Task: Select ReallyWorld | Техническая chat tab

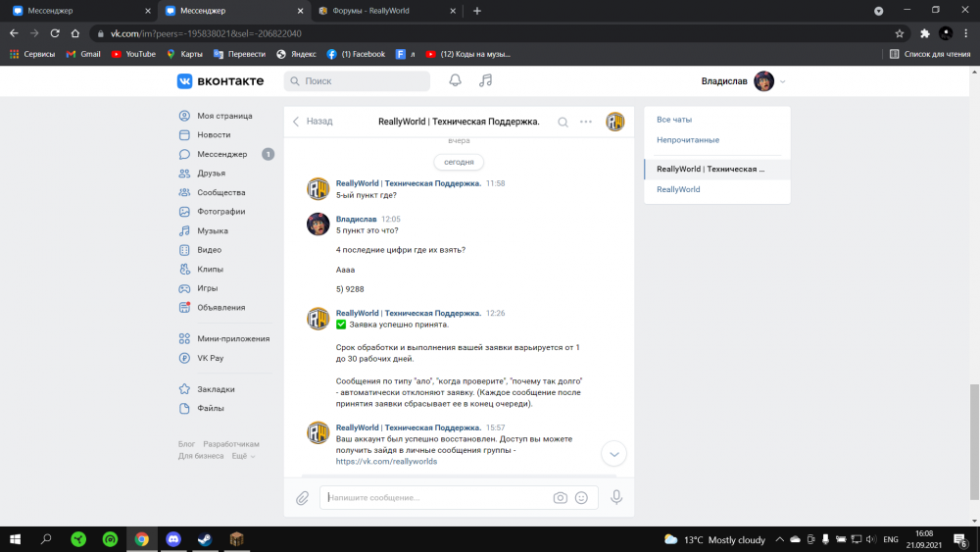Action: click(x=717, y=169)
